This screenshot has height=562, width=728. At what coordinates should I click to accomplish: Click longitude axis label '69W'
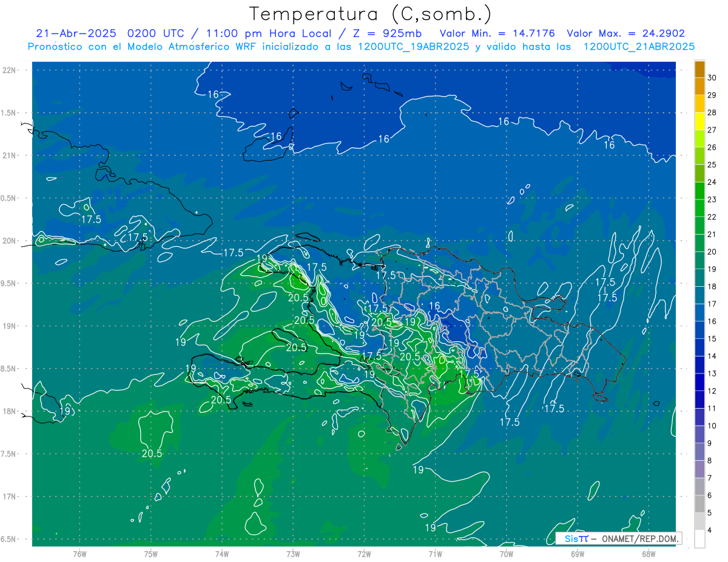(578, 554)
